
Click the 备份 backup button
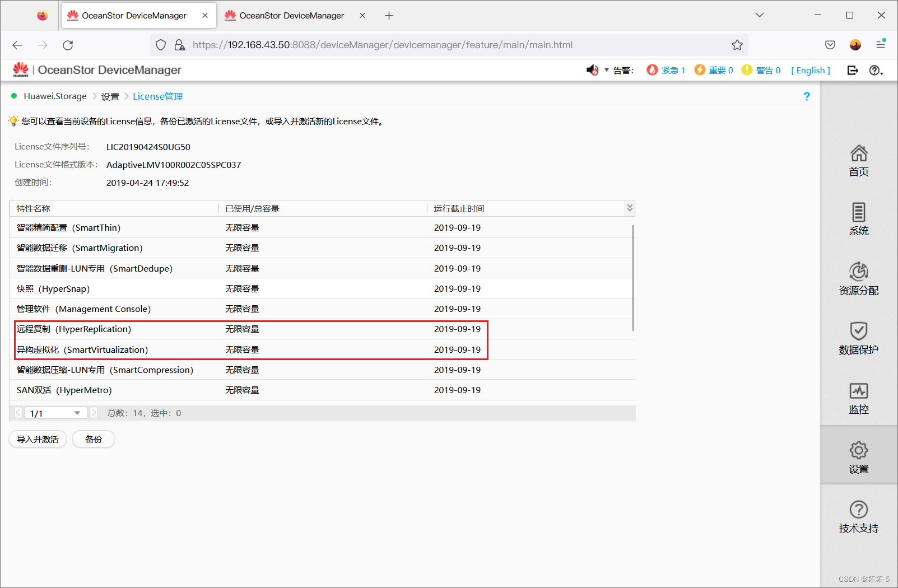pos(94,439)
